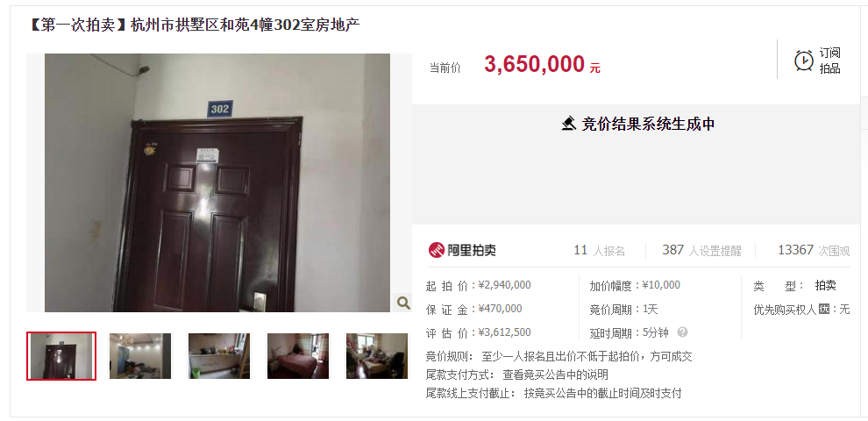The width and height of the screenshot is (868, 421).
Task: Click the current price 3,650,000 amount
Action: click(x=534, y=64)
